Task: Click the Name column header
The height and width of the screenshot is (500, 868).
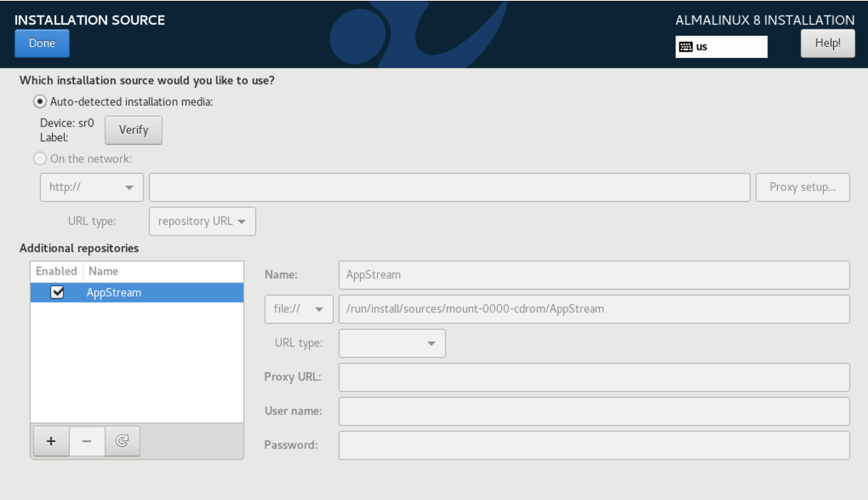Action: pos(163,271)
